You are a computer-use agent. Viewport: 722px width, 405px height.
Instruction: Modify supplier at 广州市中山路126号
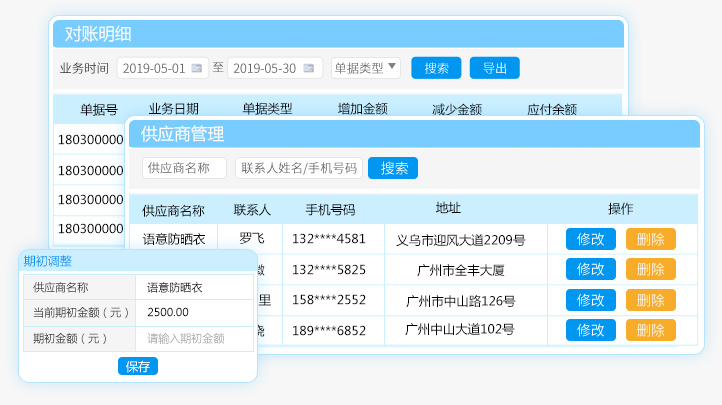pos(590,300)
